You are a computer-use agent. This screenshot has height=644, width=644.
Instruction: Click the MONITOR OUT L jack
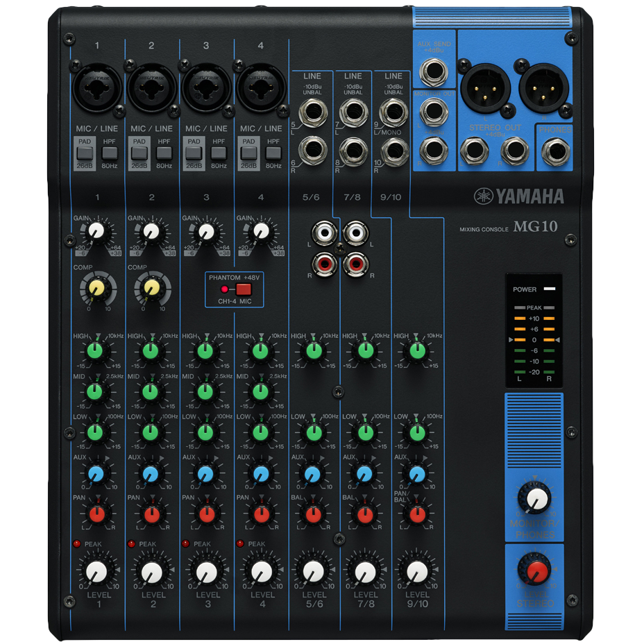point(434,111)
